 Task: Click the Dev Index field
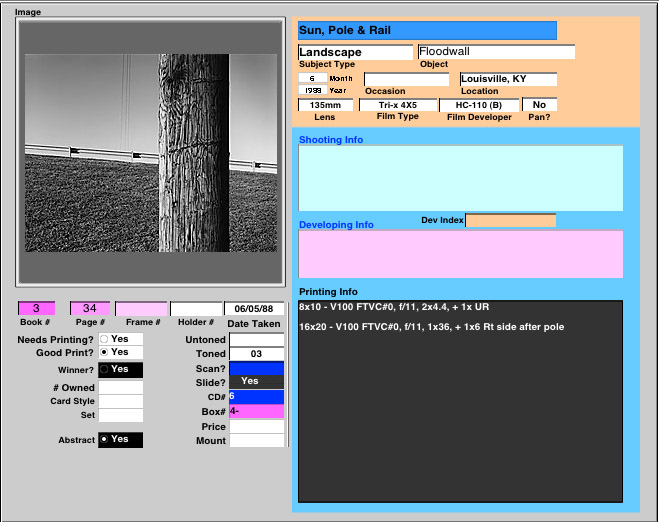click(x=510, y=220)
